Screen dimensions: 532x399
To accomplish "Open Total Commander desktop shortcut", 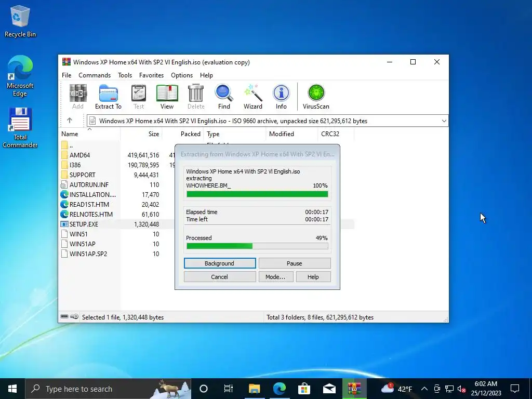I will point(20,128).
